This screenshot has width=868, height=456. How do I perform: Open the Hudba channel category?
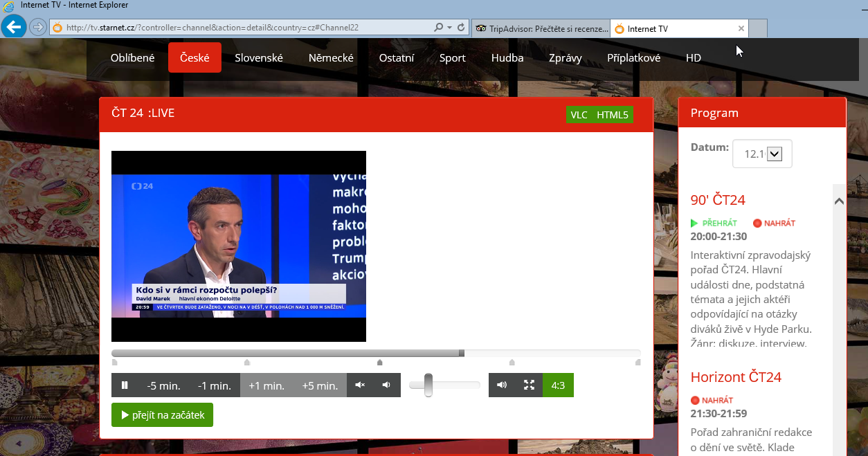[x=507, y=57]
